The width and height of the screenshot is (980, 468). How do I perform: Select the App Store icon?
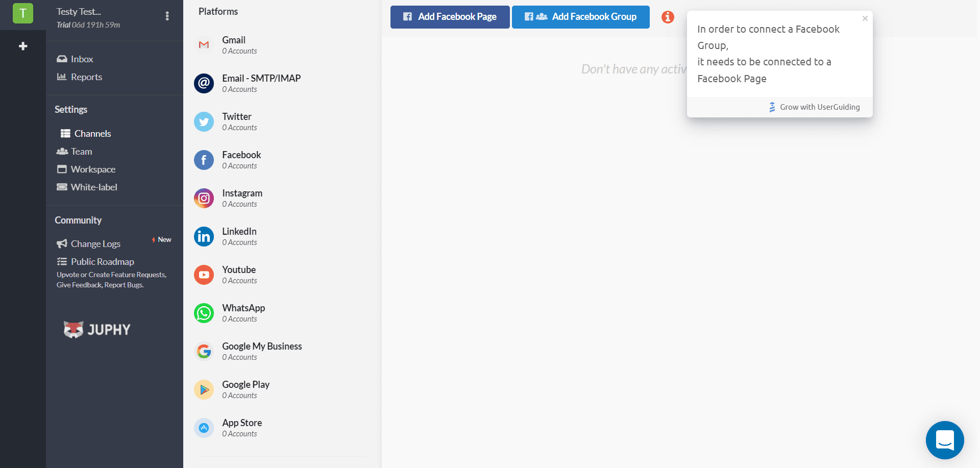point(204,428)
